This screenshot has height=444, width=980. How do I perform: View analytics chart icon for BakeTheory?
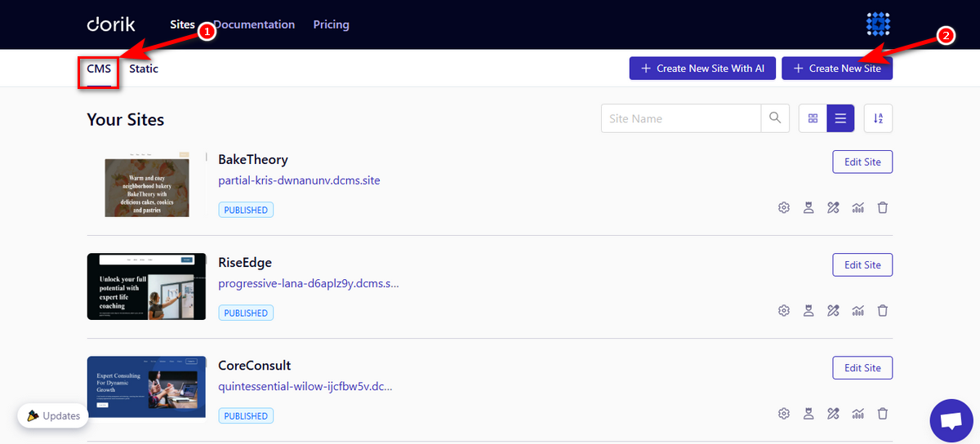(857, 207)
